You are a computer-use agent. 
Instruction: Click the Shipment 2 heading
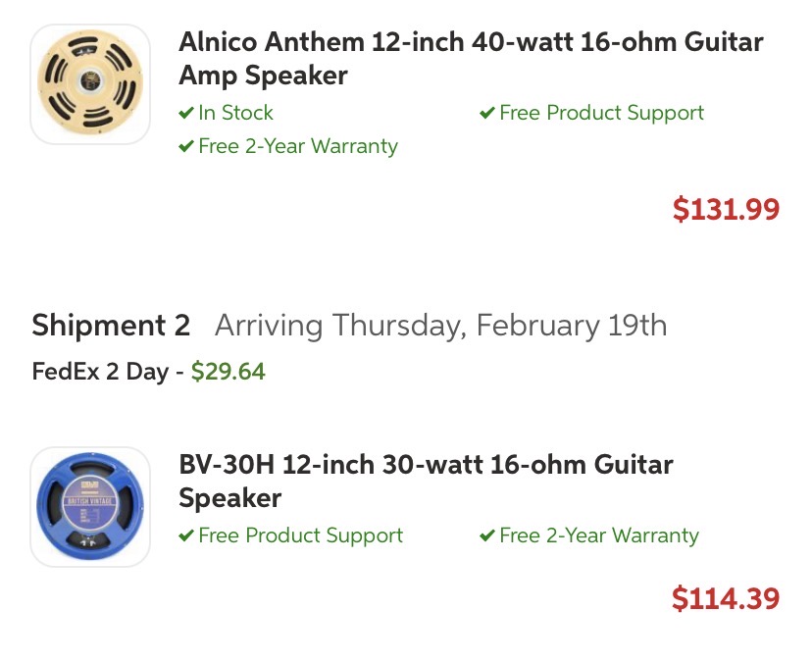coord(111,326)
